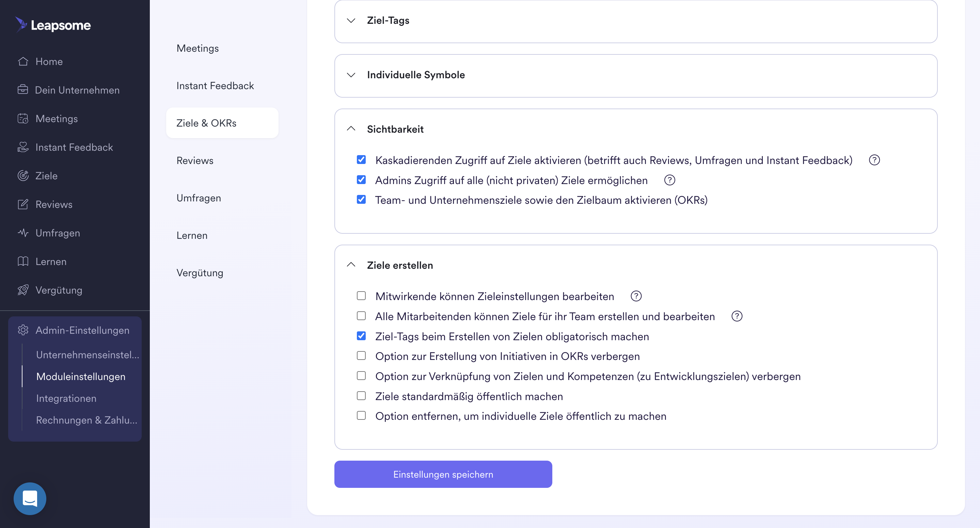The image size is (980, 528).
Task: Toggle Team- und Unternehmensziele aktivieren checkbox
Action: tap(361, 200)
